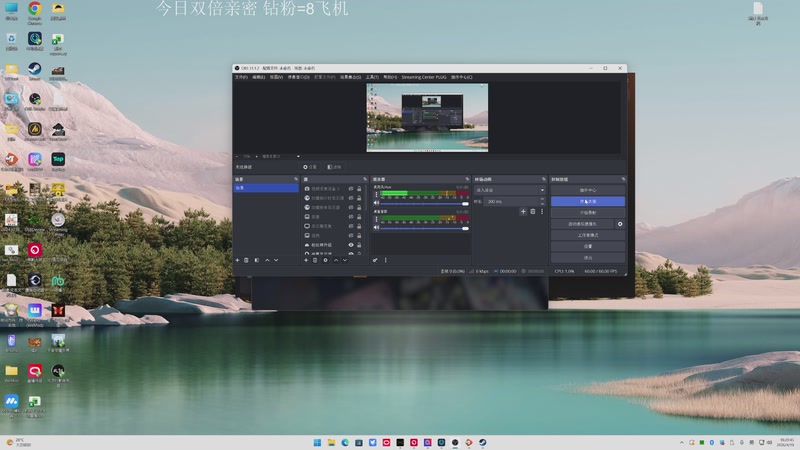Open the scene transition type dropdown
The width and height of the screenshot is (800, 450).
pyautogui.click(x=509, y=190)
